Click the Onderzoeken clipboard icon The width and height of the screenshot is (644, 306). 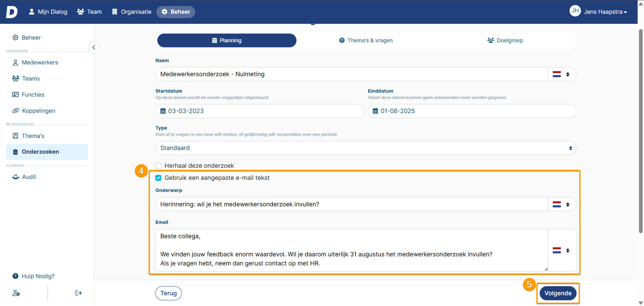(x=15, y=152)
